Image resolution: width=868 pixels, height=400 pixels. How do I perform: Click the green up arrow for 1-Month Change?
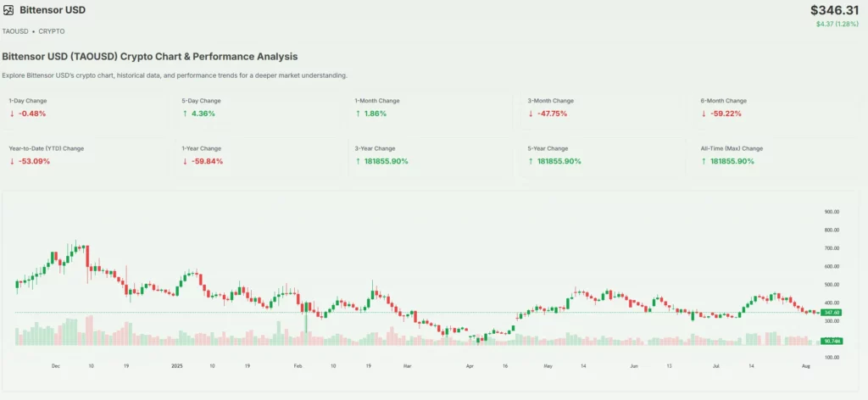(358, 114)
